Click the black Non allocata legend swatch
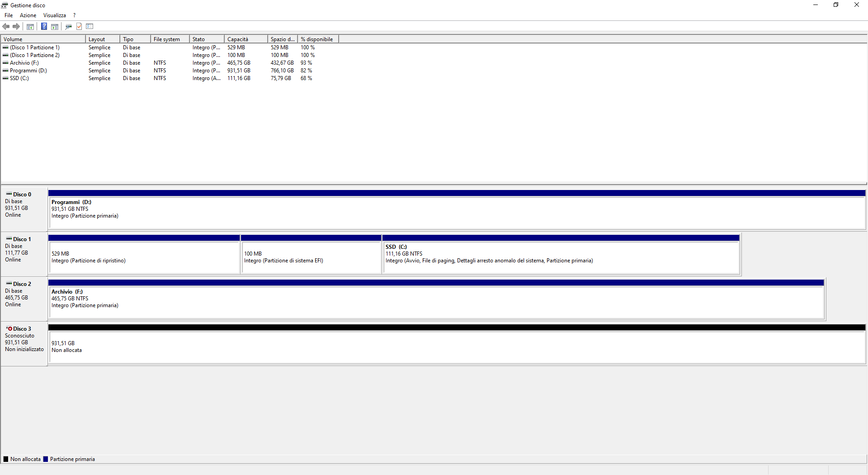This screenshot has width=868, height=475. [6, 459]
